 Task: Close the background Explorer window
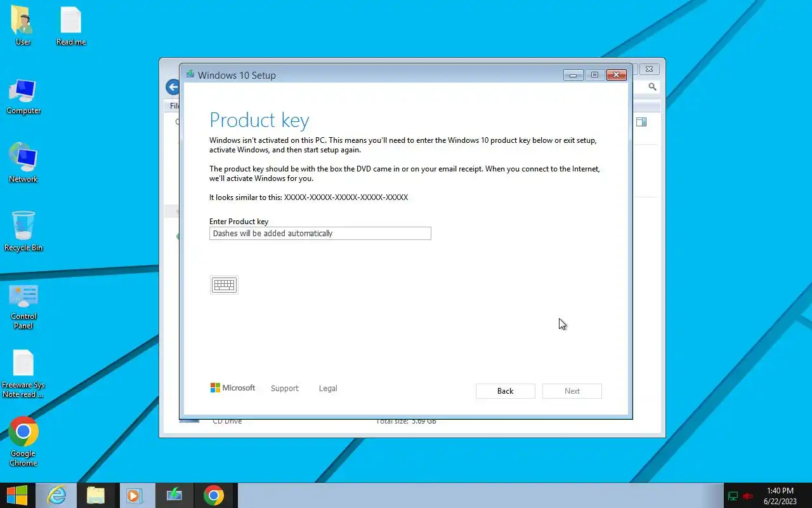tap(649, 69)
